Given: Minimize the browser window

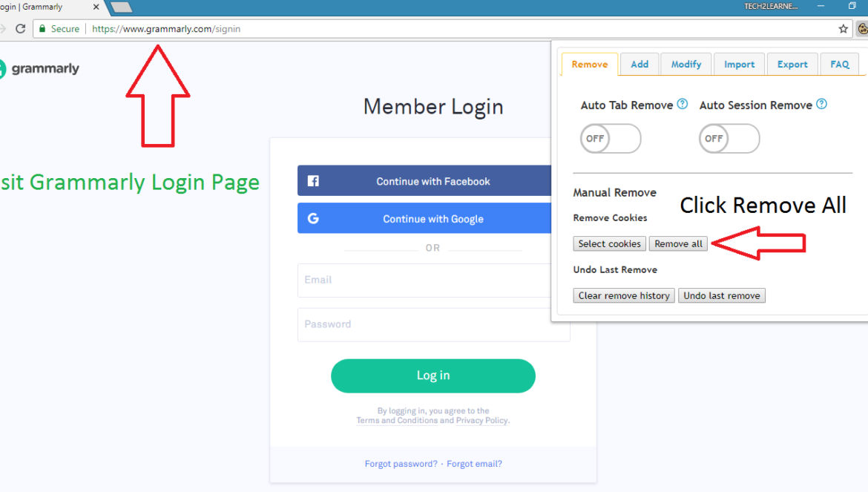Looking at the screenshot, I should [x=821, y=6].
